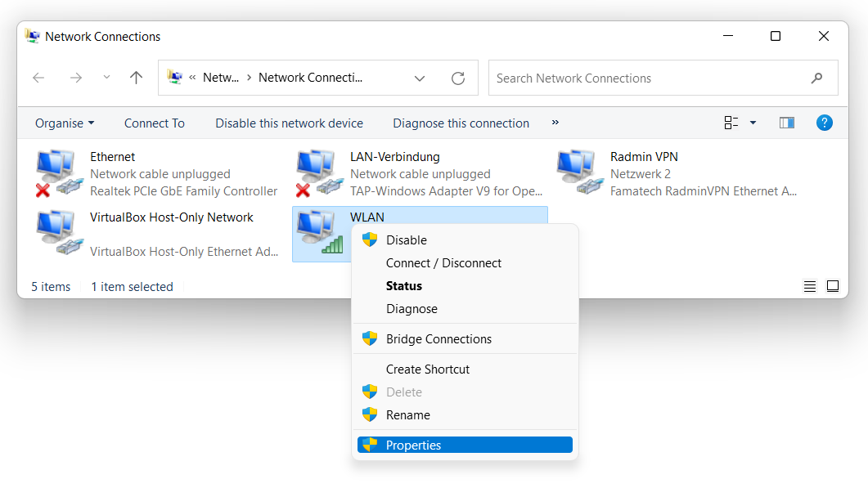Image resolution: width=868 pixels, height=497 pixels.
Task: Switch to details view in status bar
Action: tap(810, 286)
